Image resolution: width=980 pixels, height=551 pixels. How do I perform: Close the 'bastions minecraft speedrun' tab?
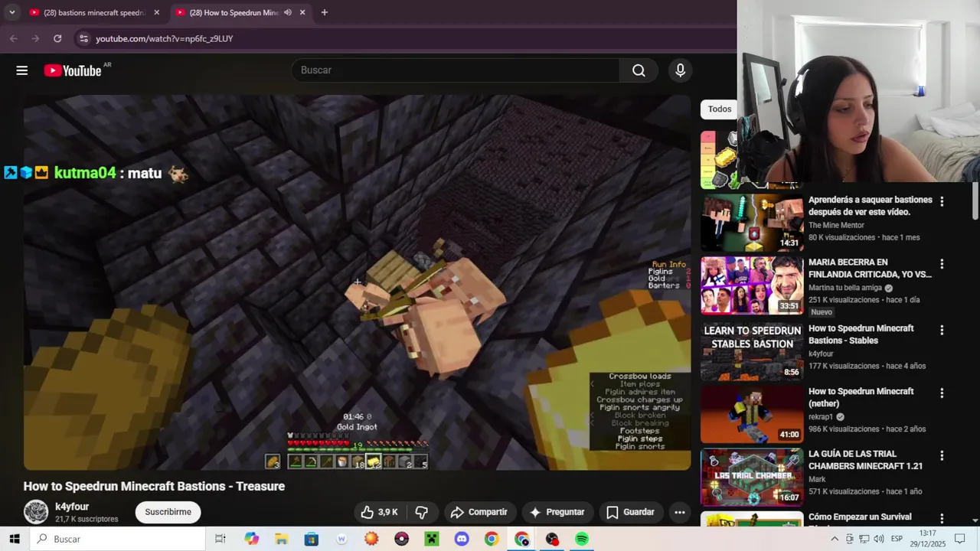(x=156, y=12)
